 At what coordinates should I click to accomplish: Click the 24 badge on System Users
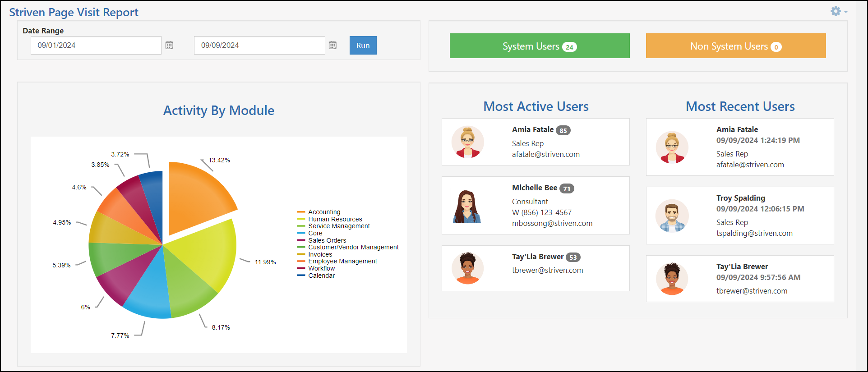point(569,47)
